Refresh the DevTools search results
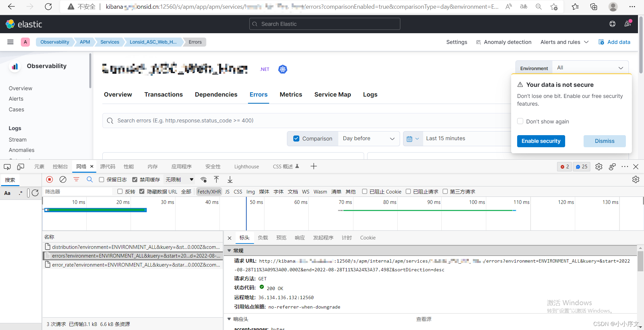 (35, 192)
